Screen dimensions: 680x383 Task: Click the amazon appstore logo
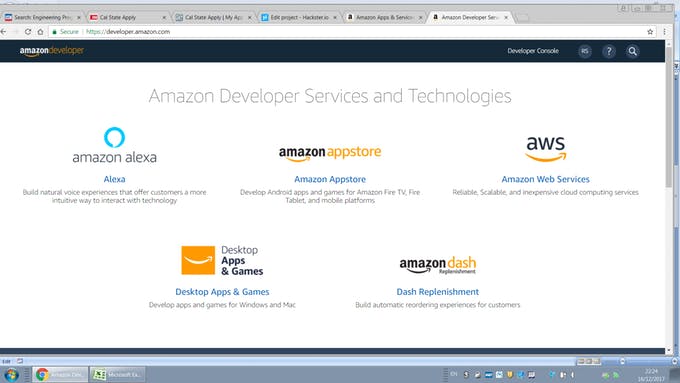coord(330,153)
